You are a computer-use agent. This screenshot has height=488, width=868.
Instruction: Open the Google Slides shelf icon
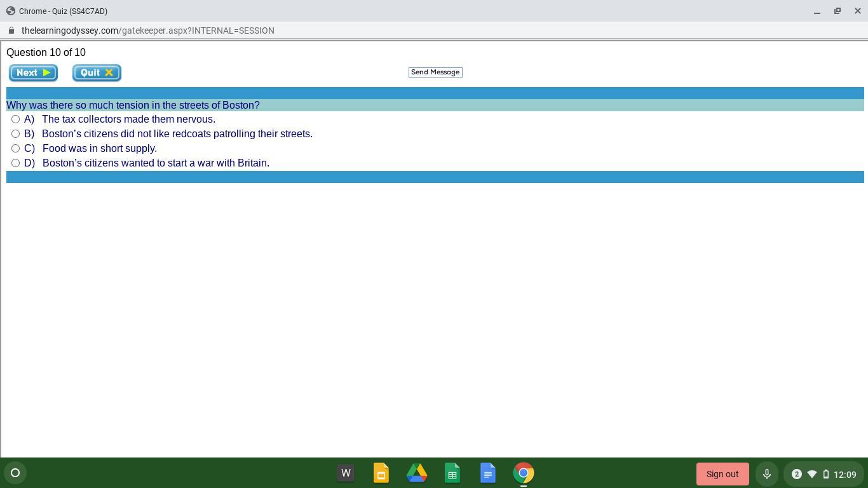[x=381, y=473]
